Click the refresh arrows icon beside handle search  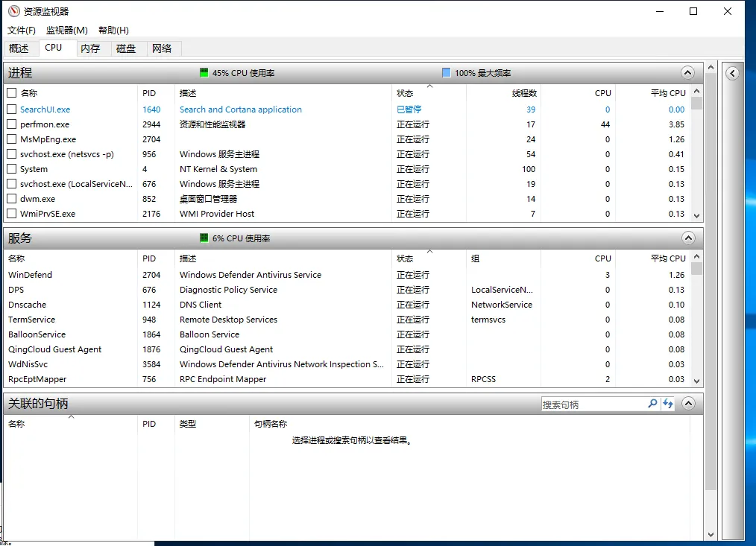[x=667, y=404]
